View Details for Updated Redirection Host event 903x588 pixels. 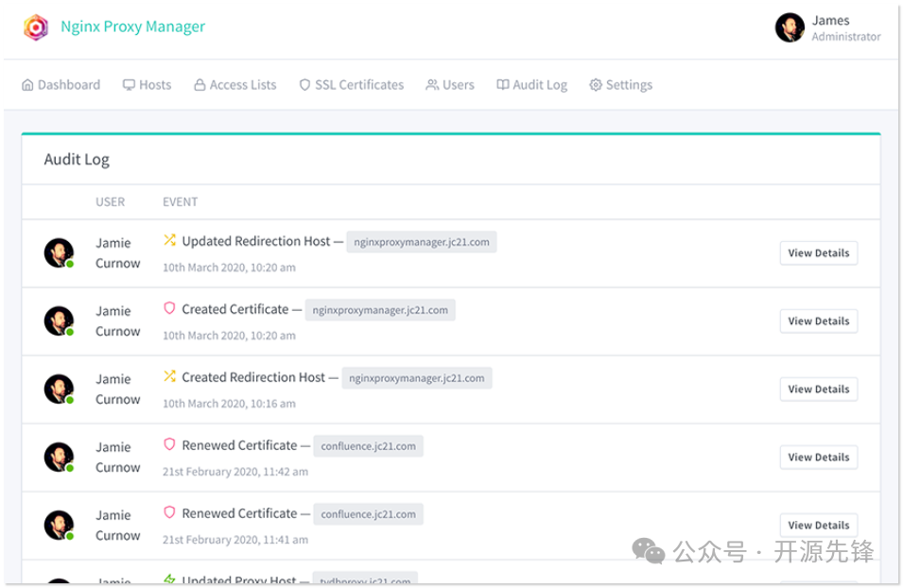pos(818,252)
